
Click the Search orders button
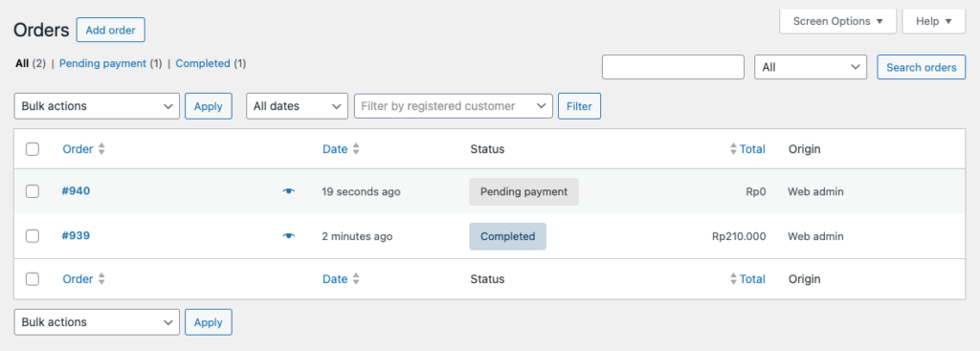pos(922,67)
